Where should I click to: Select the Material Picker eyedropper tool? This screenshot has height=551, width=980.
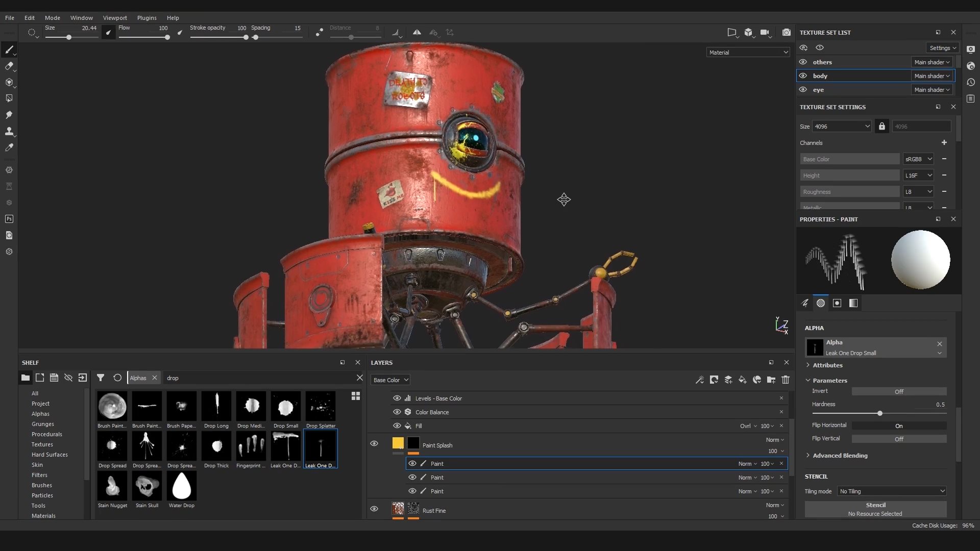click(9, 147)
